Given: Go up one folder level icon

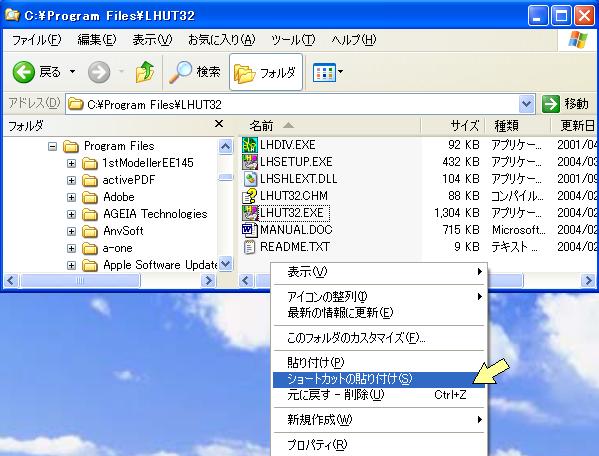Looking at the screenshot, I should (145, 71).
